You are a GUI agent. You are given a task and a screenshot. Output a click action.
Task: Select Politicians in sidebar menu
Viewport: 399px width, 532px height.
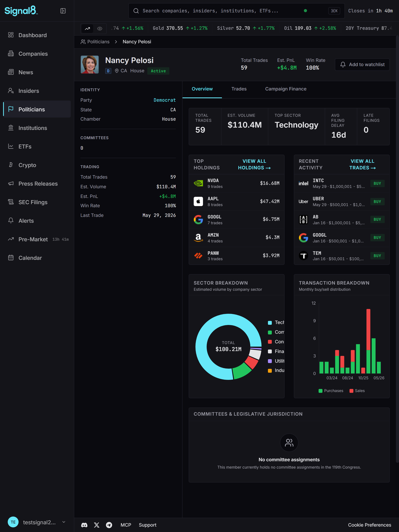[x=37, y=109]
